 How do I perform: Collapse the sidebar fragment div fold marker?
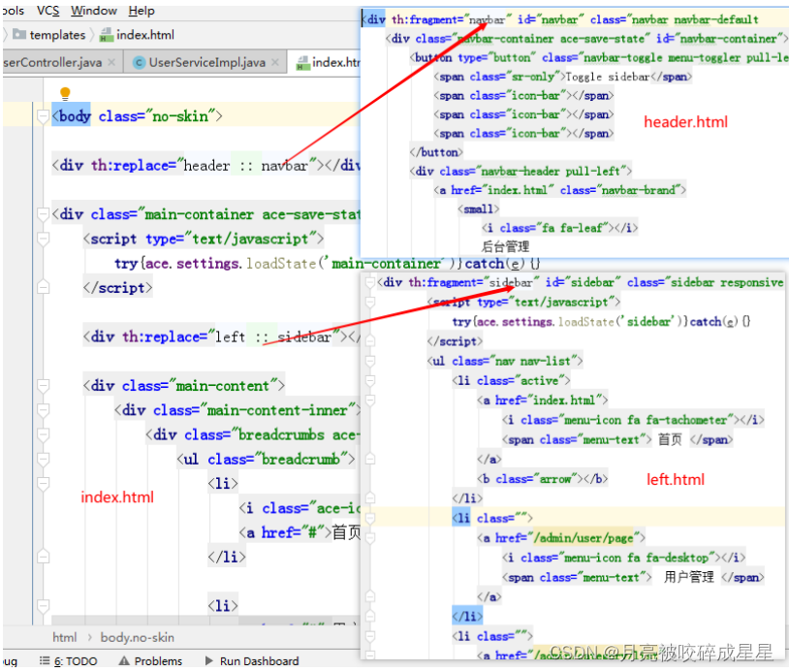tap(370, 282)
